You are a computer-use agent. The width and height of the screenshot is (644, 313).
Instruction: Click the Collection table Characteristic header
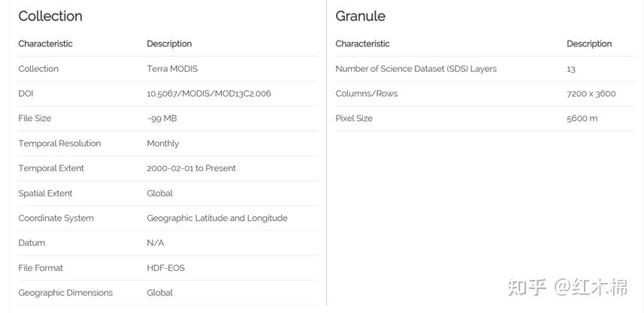45,44
